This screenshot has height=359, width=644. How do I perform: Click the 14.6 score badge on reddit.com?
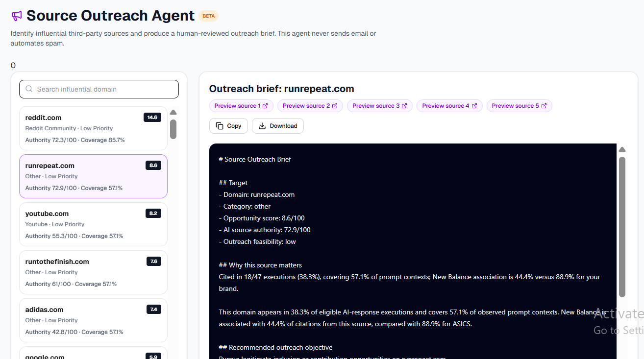point(152,118)
